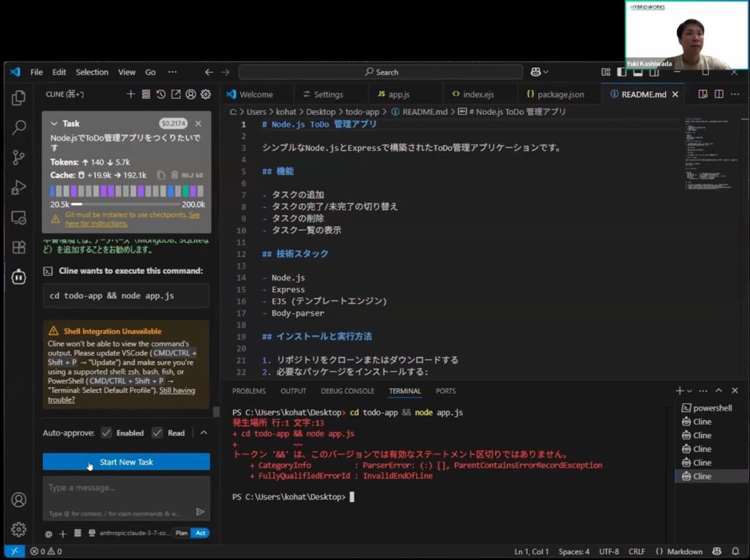This screenshot has height=560, width=750.
Task: Open the Source Control view
Action: click(x=18, y=157)
